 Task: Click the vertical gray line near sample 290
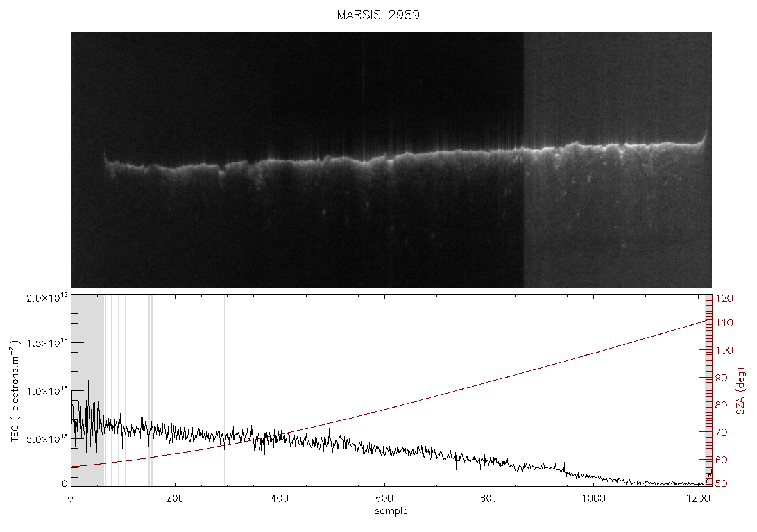click(x=224, y=390)
